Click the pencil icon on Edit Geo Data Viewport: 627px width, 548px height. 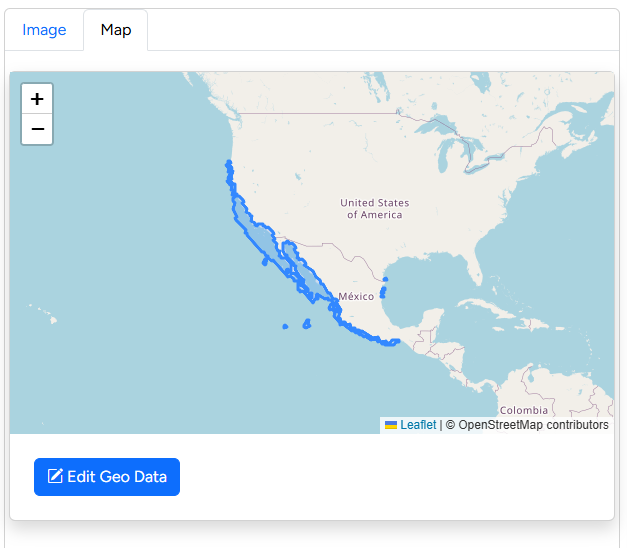(55, 477)
